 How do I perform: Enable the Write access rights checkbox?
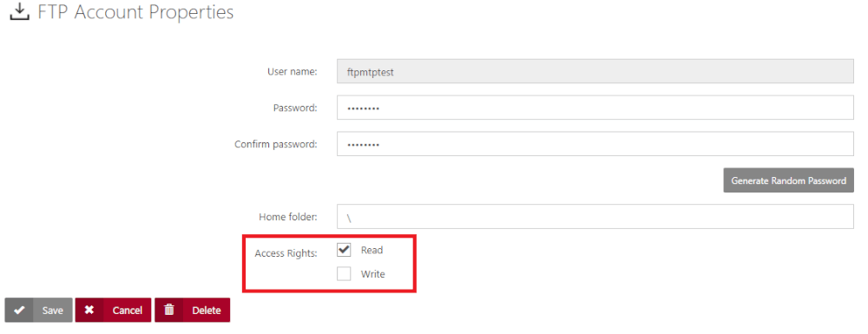(x=344, y=274)
